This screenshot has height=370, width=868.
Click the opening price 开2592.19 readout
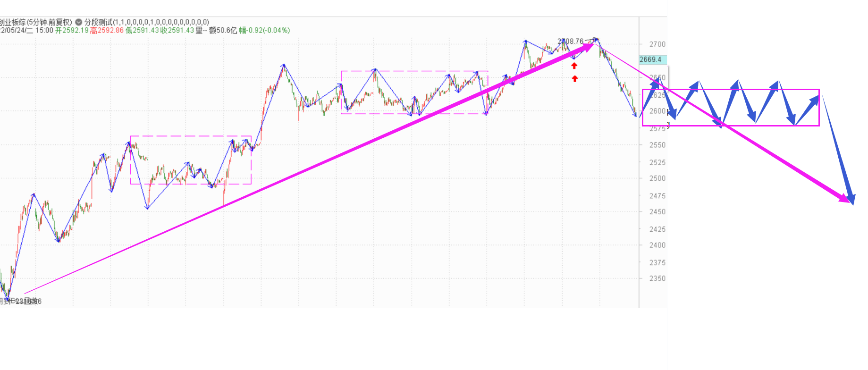pyautogui.click(x=72, y=30)
